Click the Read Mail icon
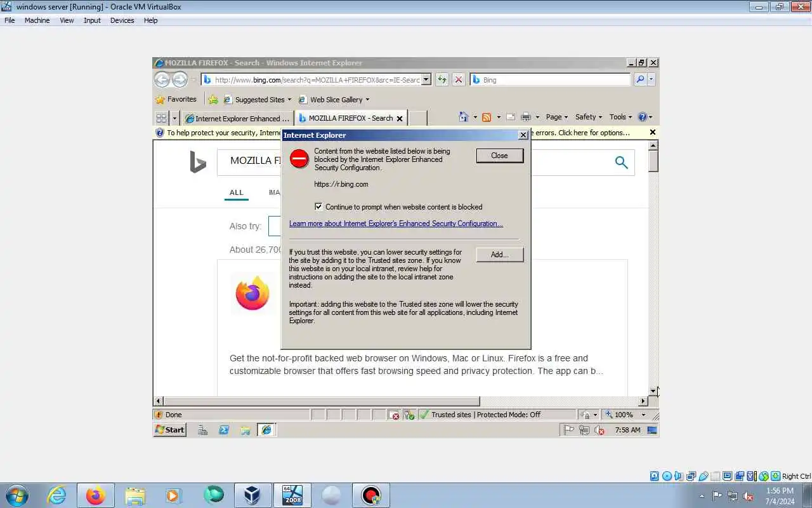 coord(511,117)
